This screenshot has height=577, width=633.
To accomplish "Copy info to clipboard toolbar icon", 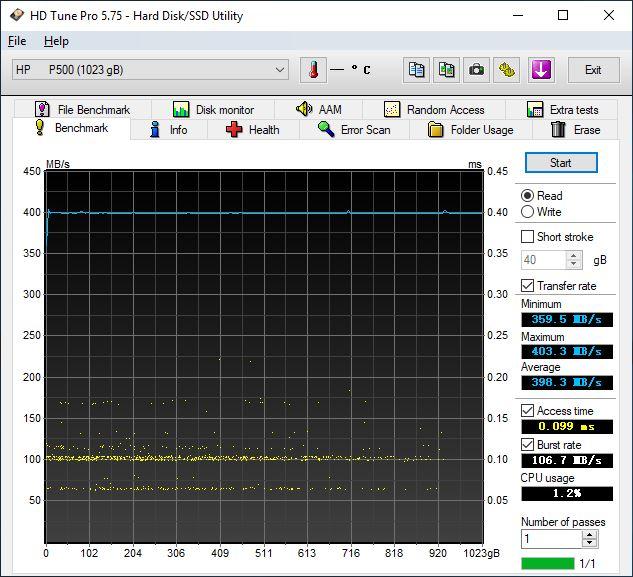I will [416, 70].
